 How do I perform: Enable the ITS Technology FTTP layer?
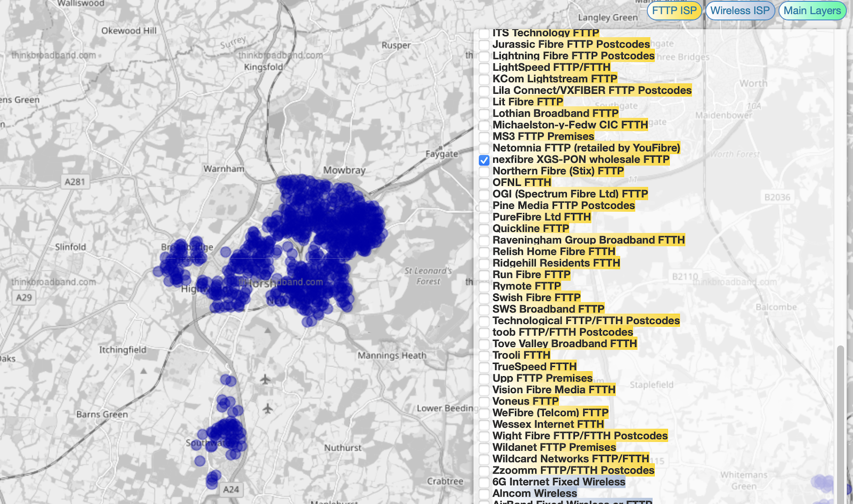(x=484, y=33)
